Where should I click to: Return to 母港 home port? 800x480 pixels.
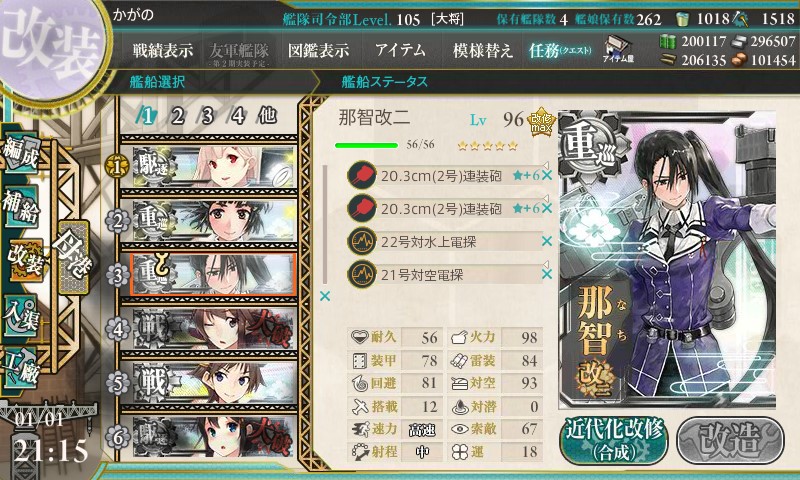74,257
